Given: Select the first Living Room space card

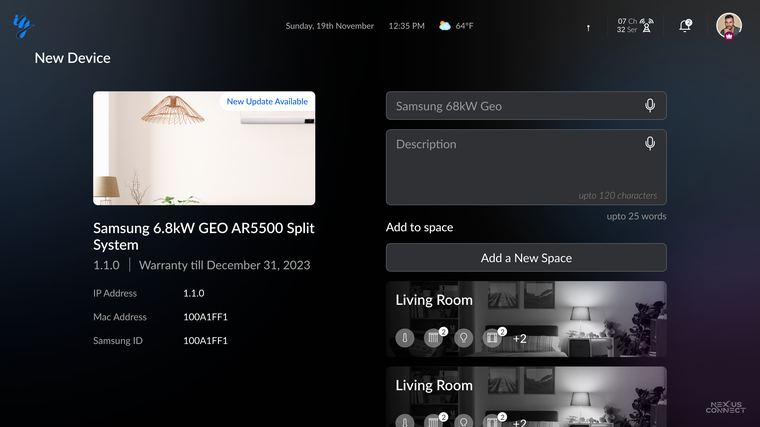Looking at the screenshot, I should tap(526, 319).
